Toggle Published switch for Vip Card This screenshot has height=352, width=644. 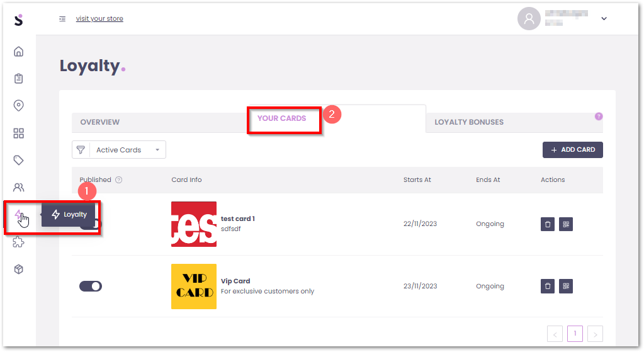(x=91, y=287)
